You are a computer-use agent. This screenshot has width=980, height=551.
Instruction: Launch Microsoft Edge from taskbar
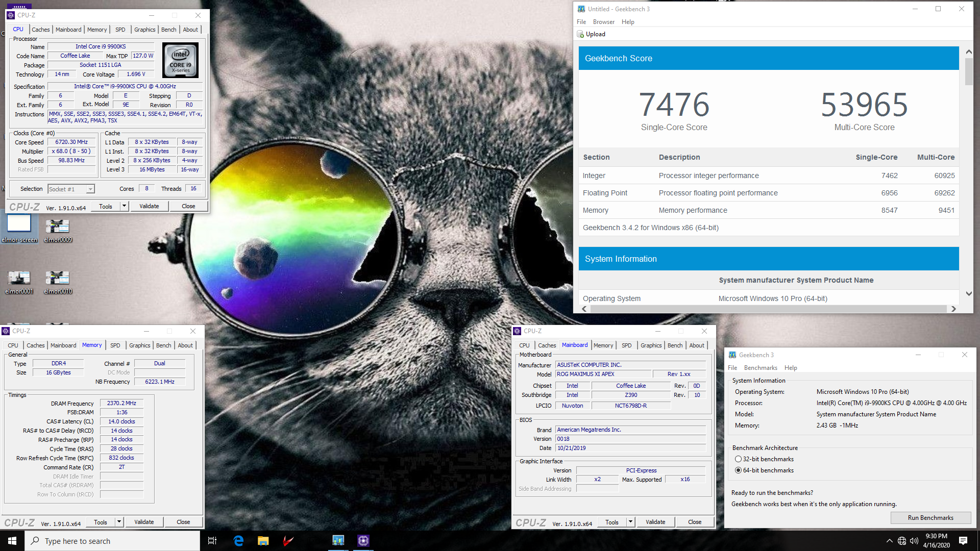tap(238, 541)
